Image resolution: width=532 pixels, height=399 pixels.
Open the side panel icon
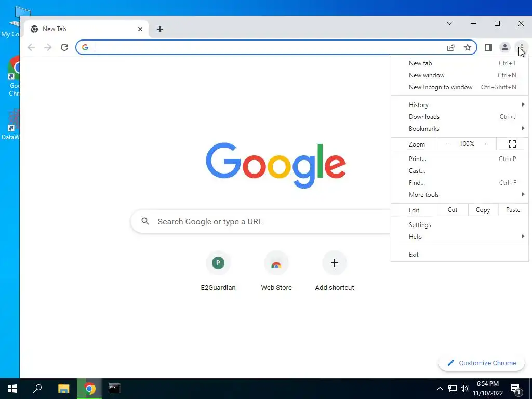[488, 47]
